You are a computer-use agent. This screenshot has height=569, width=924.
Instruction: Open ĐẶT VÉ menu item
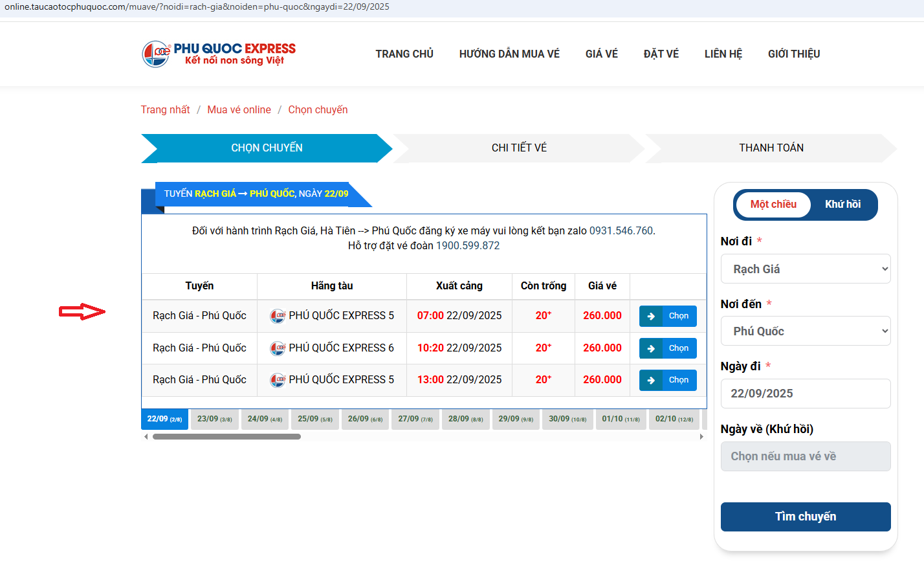(661, 54)
